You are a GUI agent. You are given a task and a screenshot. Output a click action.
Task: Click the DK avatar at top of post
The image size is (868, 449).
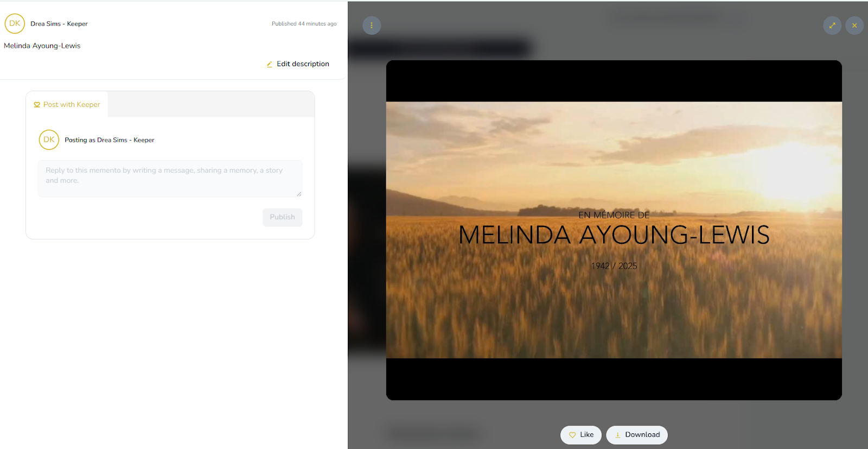coord(15,24)
